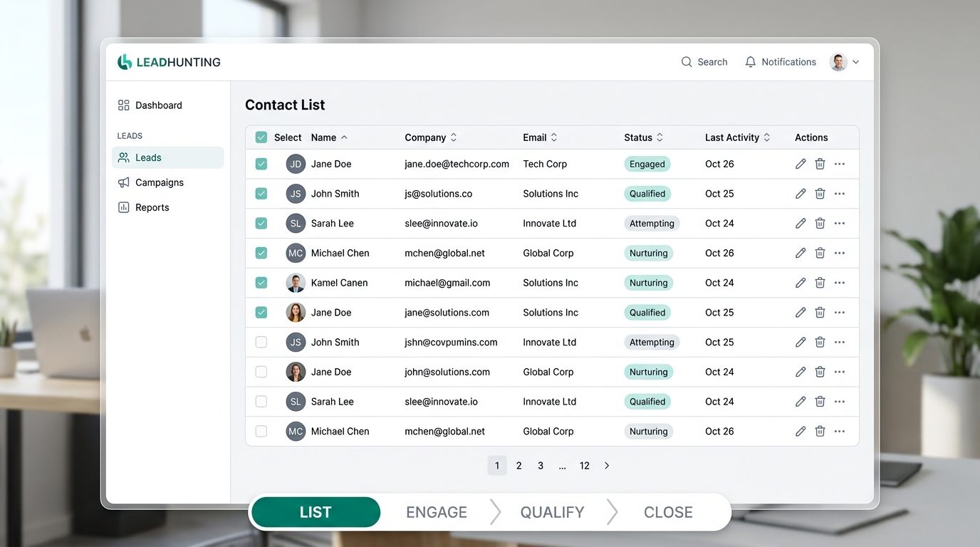Click the pagination ellipsis
Screen dimensions: 980x547
pyautogui.click(x=563, y=466)
